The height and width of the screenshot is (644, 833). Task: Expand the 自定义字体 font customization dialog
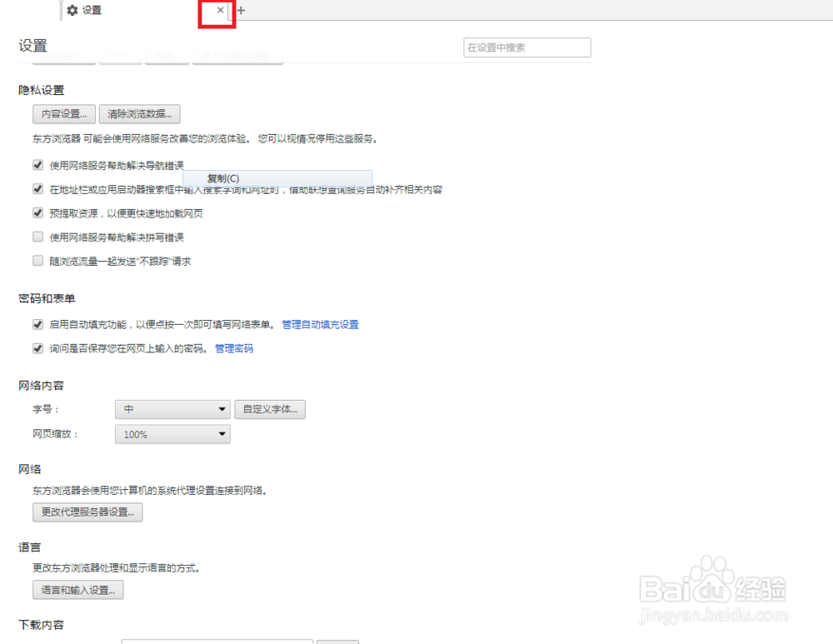point(269,409)
